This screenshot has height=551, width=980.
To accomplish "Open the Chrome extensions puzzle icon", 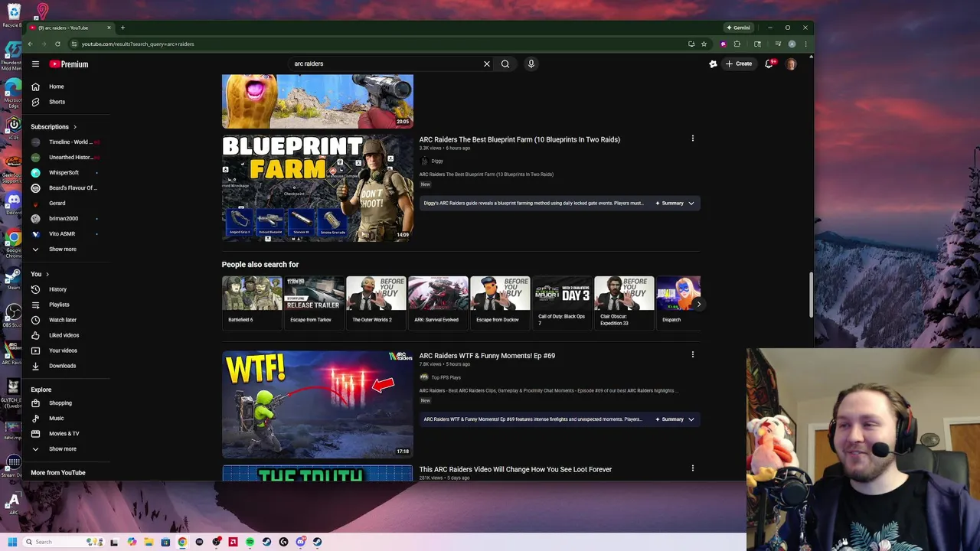I will click(x=737, y=44).
